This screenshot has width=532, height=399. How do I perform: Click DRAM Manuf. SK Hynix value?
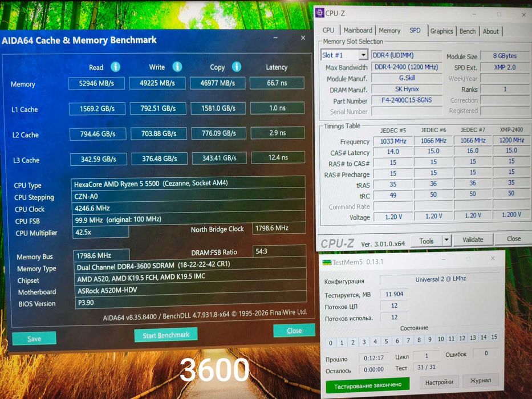(x=407, y=89)
